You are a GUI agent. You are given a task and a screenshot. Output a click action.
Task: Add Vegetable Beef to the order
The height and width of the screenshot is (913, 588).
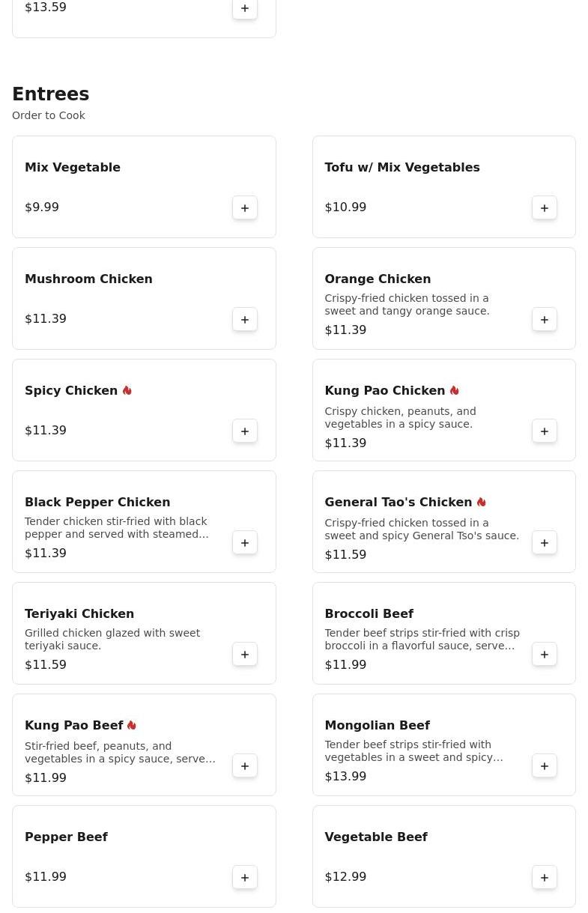tap(545, 878)
